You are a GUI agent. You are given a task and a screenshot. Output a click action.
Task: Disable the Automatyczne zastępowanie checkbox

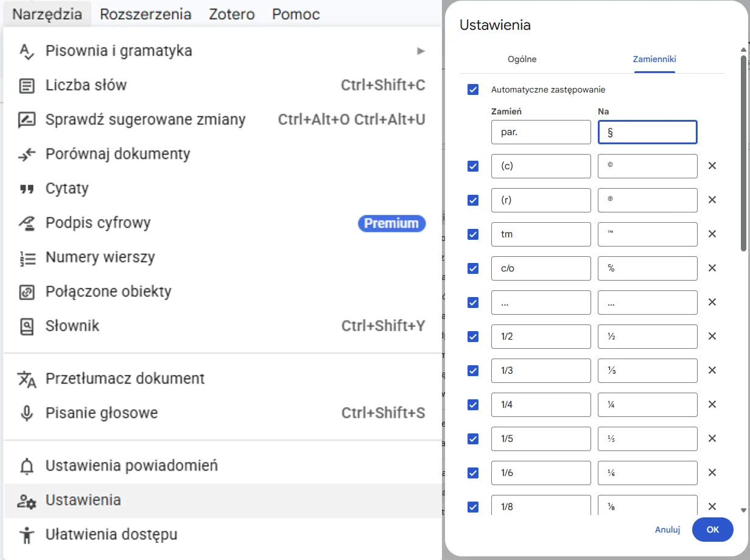[473, 89]
